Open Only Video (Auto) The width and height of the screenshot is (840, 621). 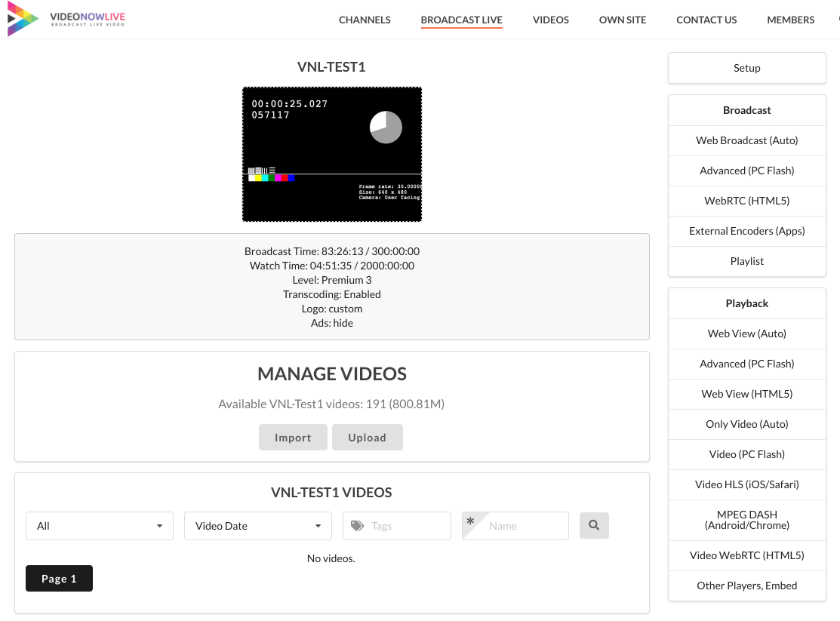pos(746,424)
